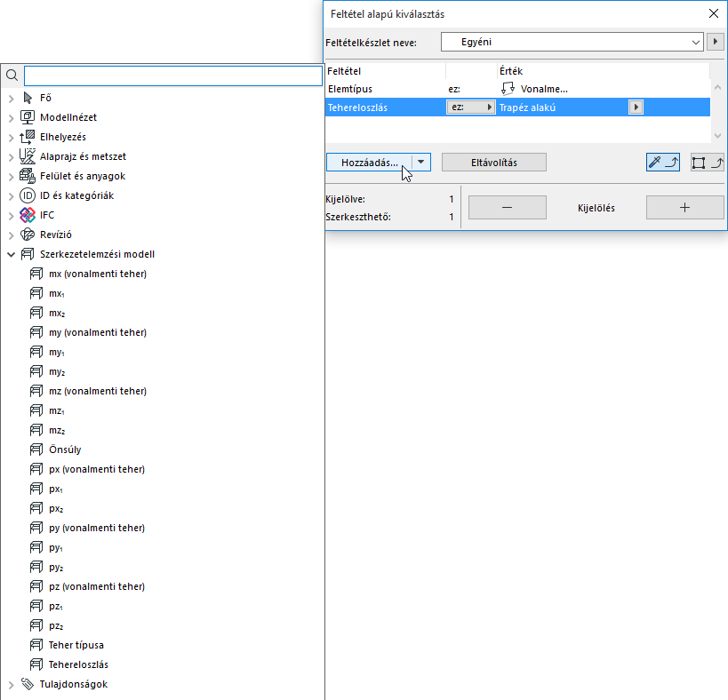Toggle the marquee selection area button
The image size is (728, 700).
click(x=707, y=163)
